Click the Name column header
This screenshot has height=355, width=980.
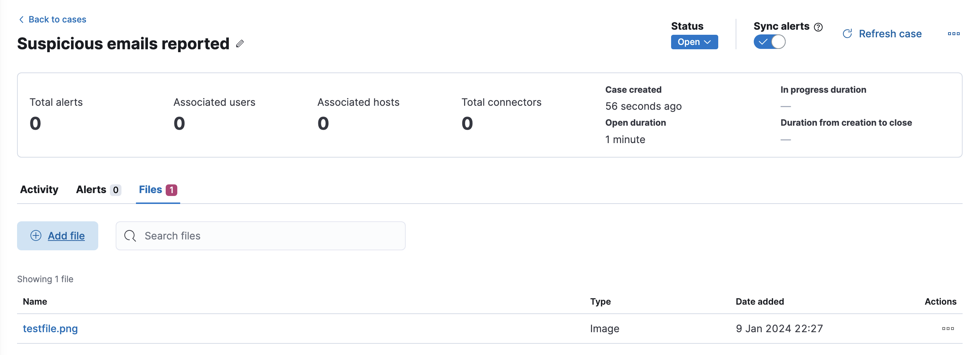click(35, 301)
